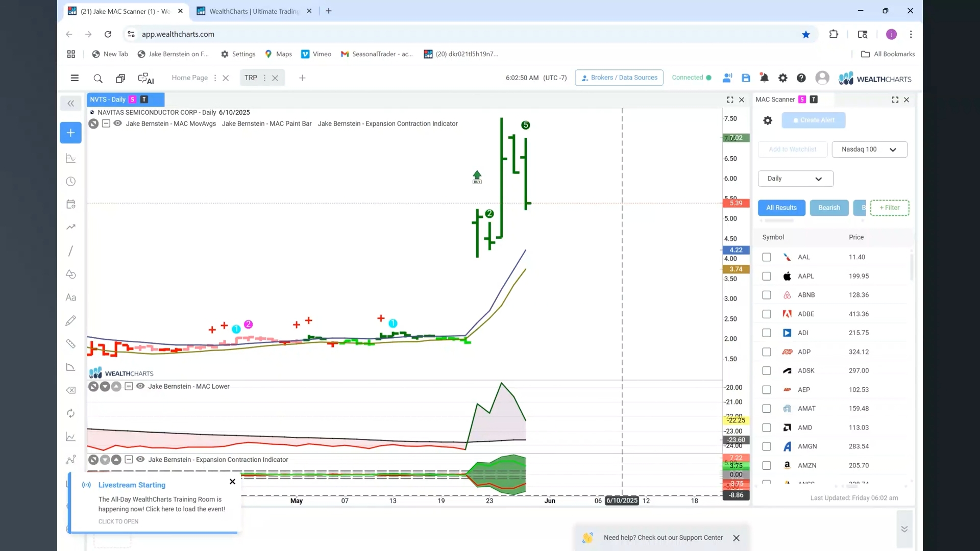Check the AAPL checkbox

[x=767, y=276]
